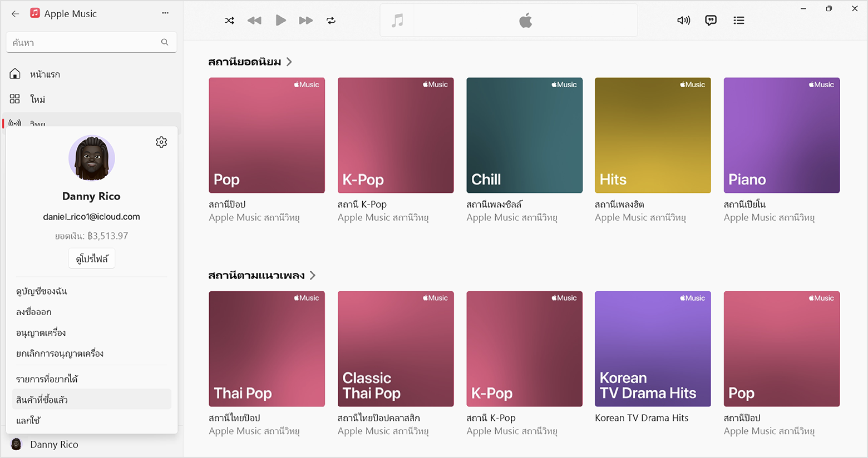Screen dimensions: 868x458
Task: Click สถานีเพลงฮิต station title
Action: click(619, 205)
